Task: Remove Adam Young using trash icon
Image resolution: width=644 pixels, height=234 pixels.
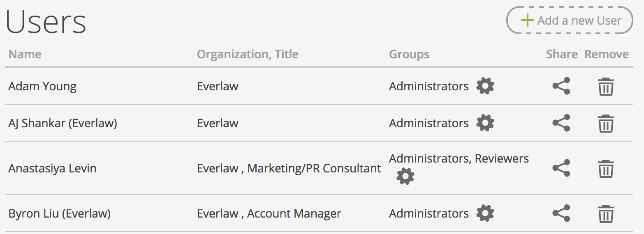Action: pos(606,87)
